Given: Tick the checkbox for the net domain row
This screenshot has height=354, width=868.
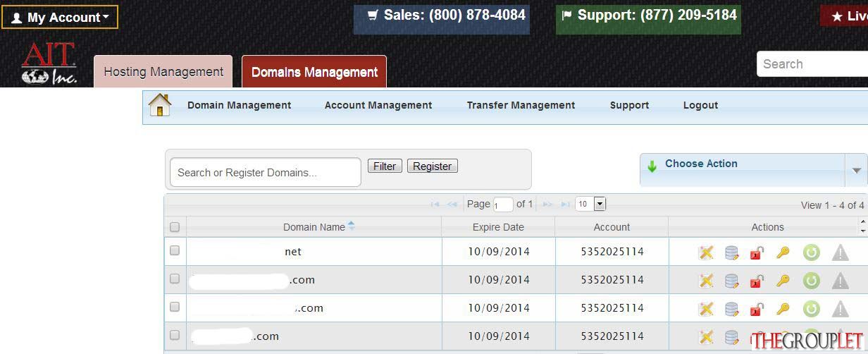Looking at the screenshot, I should coord(175,250).
